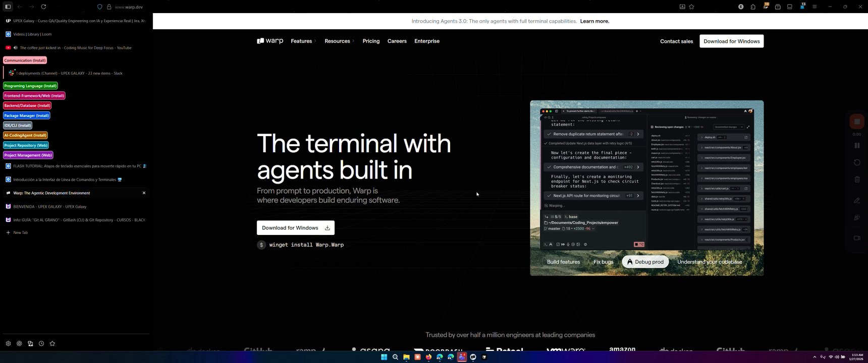This screenshot has height=363, width=868.
Task: Click the www.warp.dev address bar
Action: coord(129,7)
